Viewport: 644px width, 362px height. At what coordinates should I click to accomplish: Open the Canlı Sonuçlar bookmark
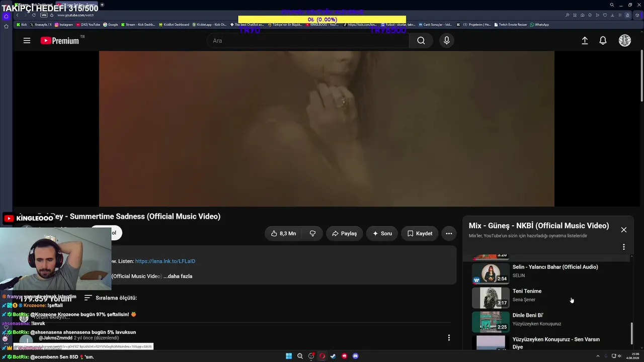435,25
